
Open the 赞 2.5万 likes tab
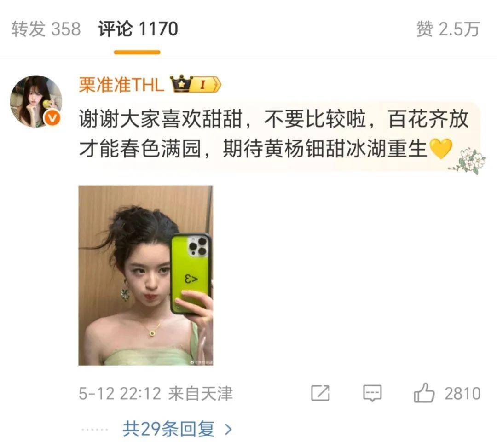[x=448, y=29]
